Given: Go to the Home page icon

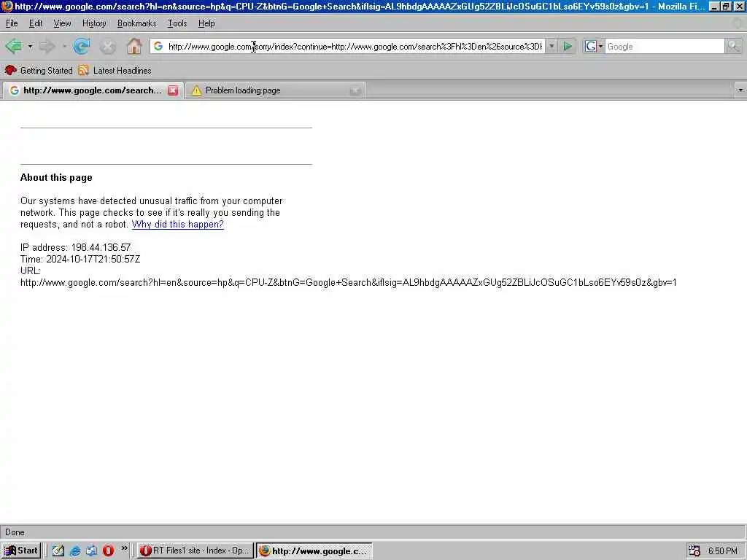Looking at the screenshot, I should tap(134, 46).
